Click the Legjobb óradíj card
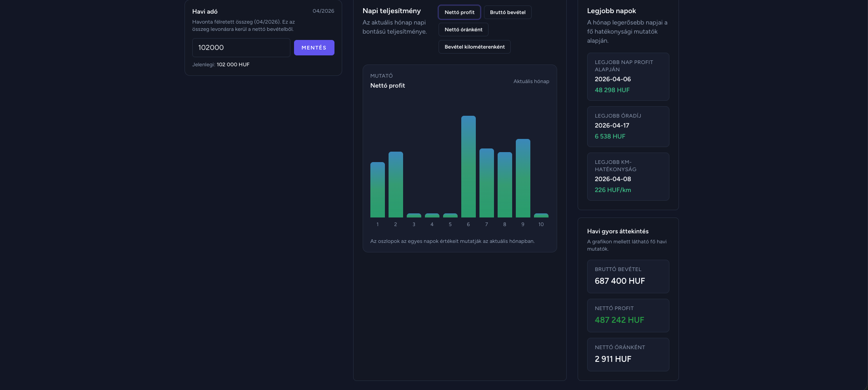The width and height of the screenshot is (868, 390). (x=628, y=127)
